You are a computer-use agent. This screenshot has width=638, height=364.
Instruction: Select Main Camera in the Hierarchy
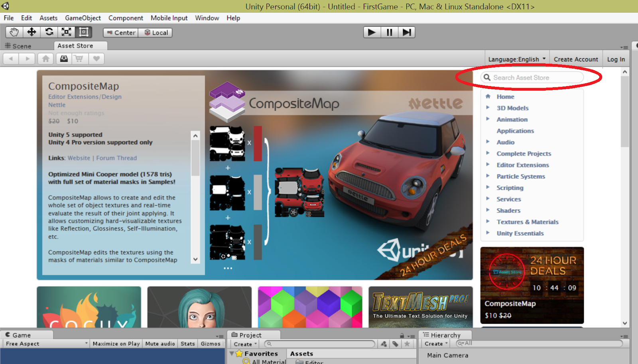tap(448, 355)
